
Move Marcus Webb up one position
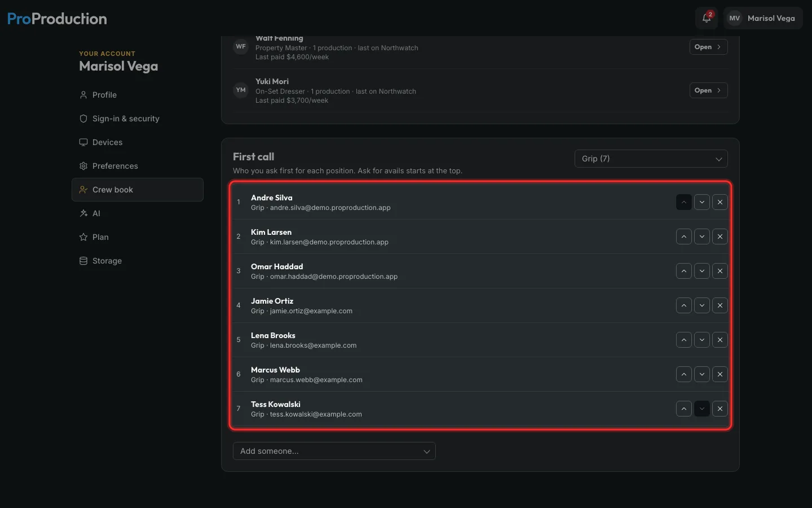coord(684,374)
